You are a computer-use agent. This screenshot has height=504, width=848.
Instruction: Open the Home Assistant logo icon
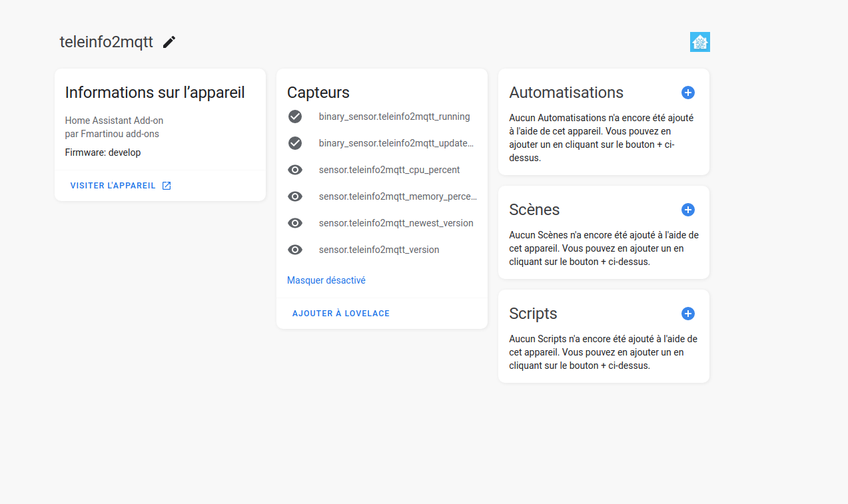699,41
